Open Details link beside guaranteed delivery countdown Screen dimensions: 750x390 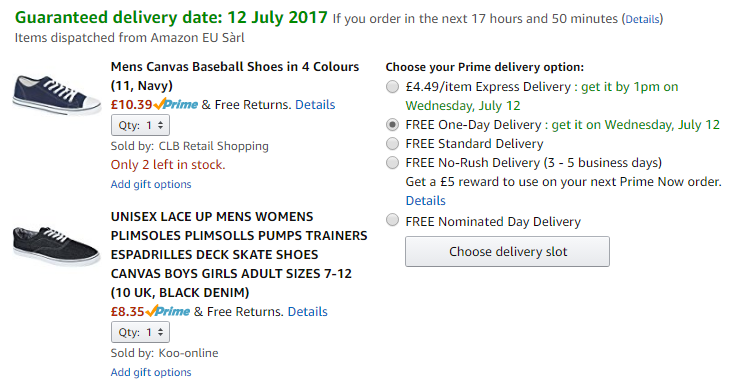point(642,19)
